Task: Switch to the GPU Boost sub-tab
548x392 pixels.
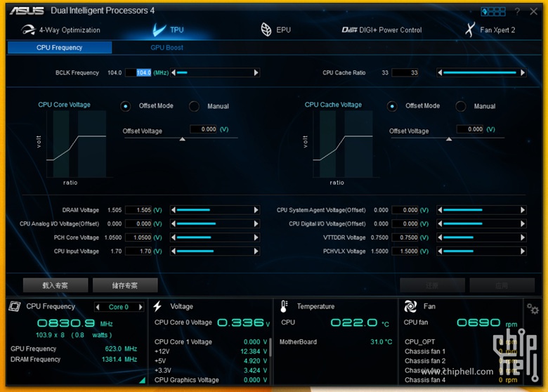Action: [167, 48]
